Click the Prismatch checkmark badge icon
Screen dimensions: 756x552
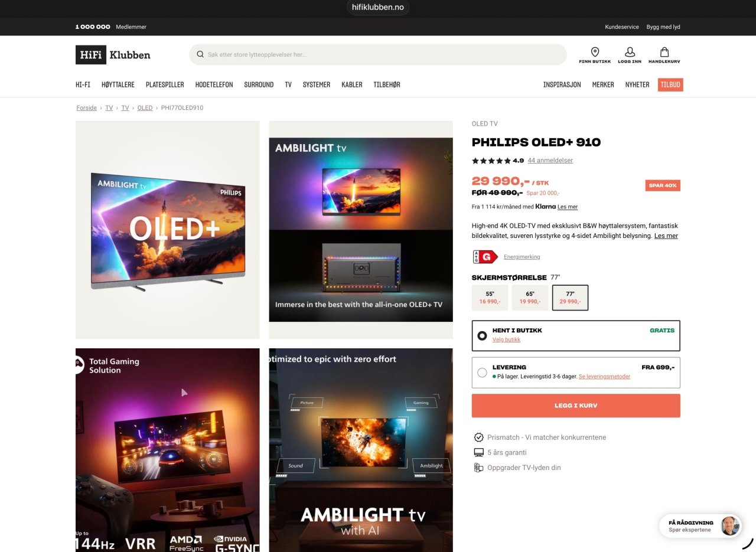point(479,437)
